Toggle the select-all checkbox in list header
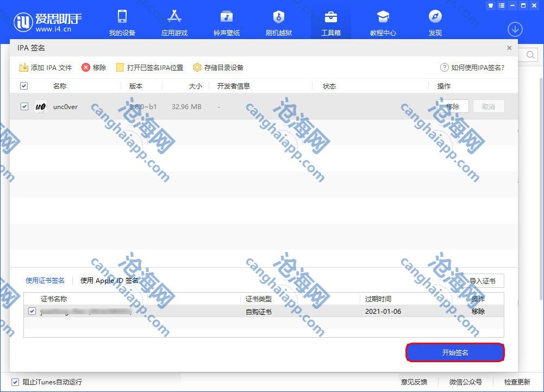 pyautogui.click(x=24, y=86)
